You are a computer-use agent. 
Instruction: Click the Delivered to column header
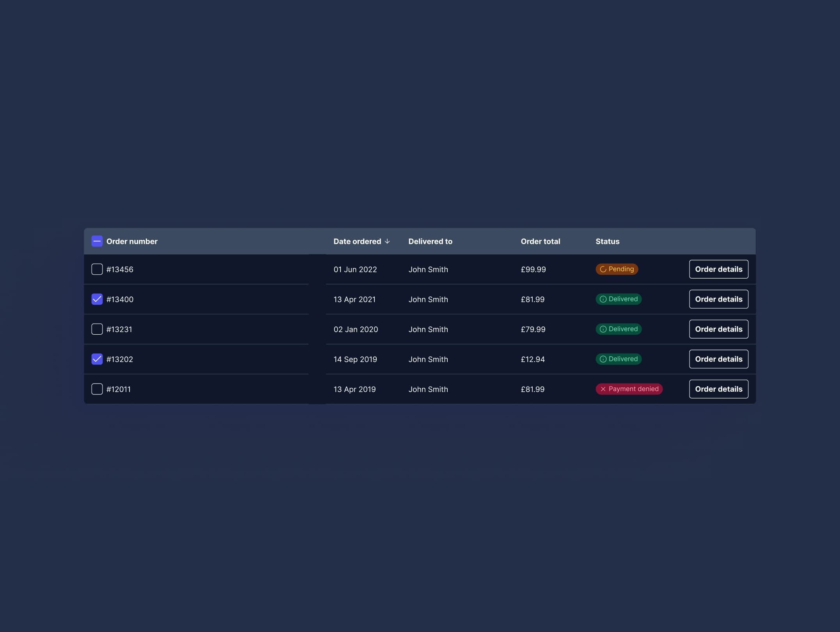pos(430,241)
